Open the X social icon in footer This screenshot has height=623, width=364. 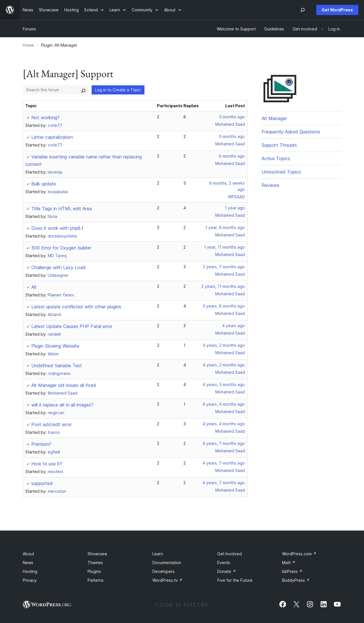(296, 604)
